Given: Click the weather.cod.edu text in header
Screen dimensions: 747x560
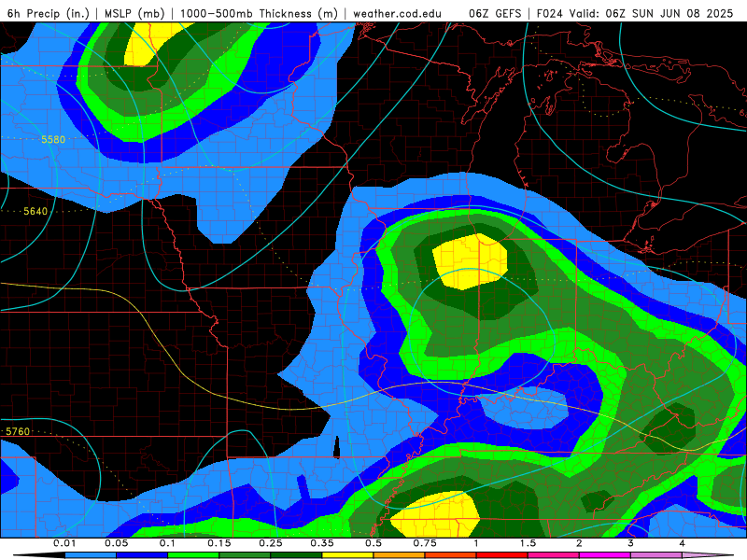Looking at the screenshot, I should click(x=398, y=14).
